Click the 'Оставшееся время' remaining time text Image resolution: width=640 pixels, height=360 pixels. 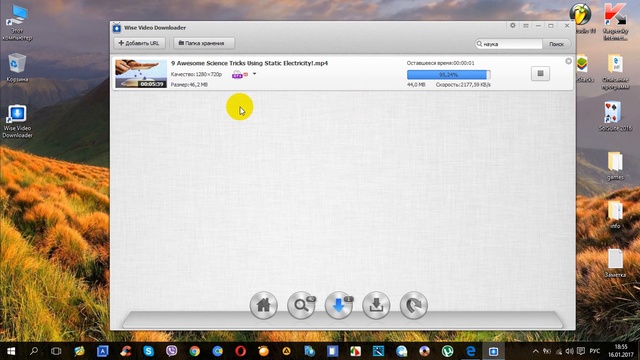point(440,63)
